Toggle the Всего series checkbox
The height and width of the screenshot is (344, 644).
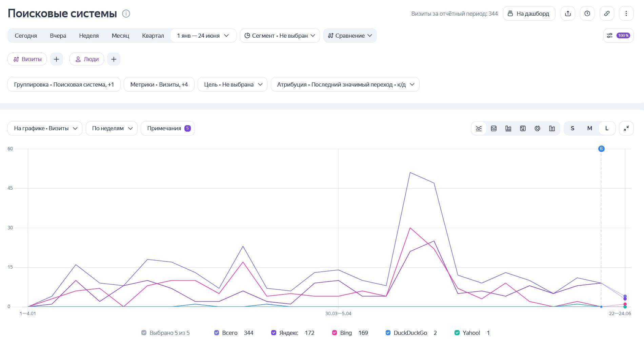[216, 333]
